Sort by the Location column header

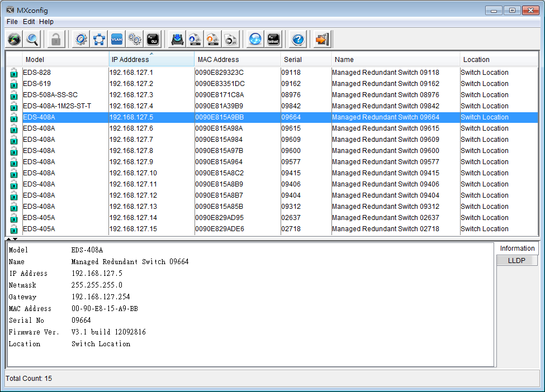(499, 59)
